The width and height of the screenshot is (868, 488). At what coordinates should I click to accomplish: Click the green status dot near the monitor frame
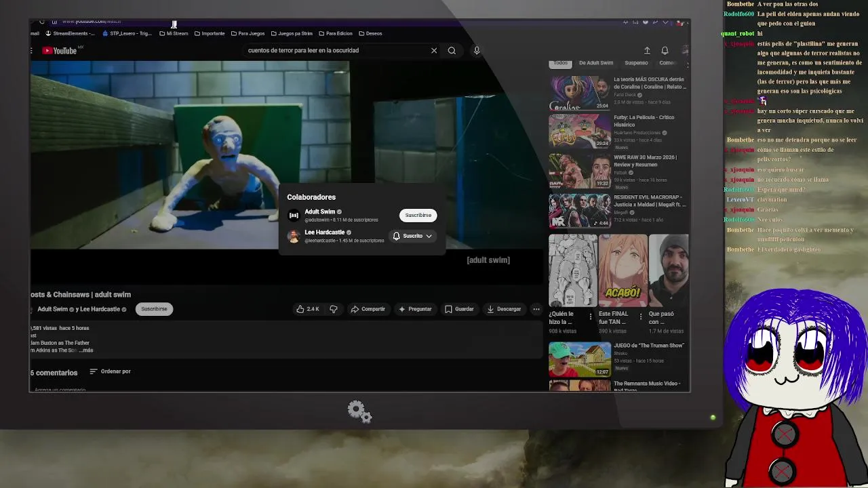point(713,418)
